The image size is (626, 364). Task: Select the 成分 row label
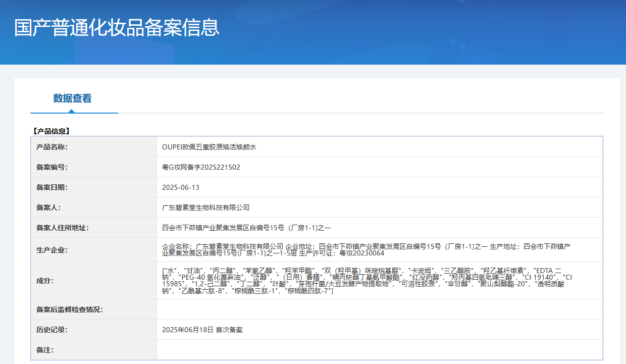45,281
